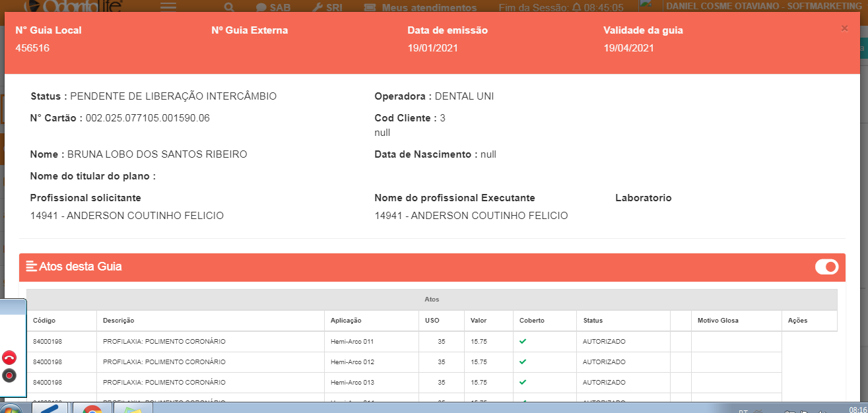The image size is (868, 413).
Task: Click PROFILAXIA description in Hemi-Arco 012 row
Action: (164, 362)
